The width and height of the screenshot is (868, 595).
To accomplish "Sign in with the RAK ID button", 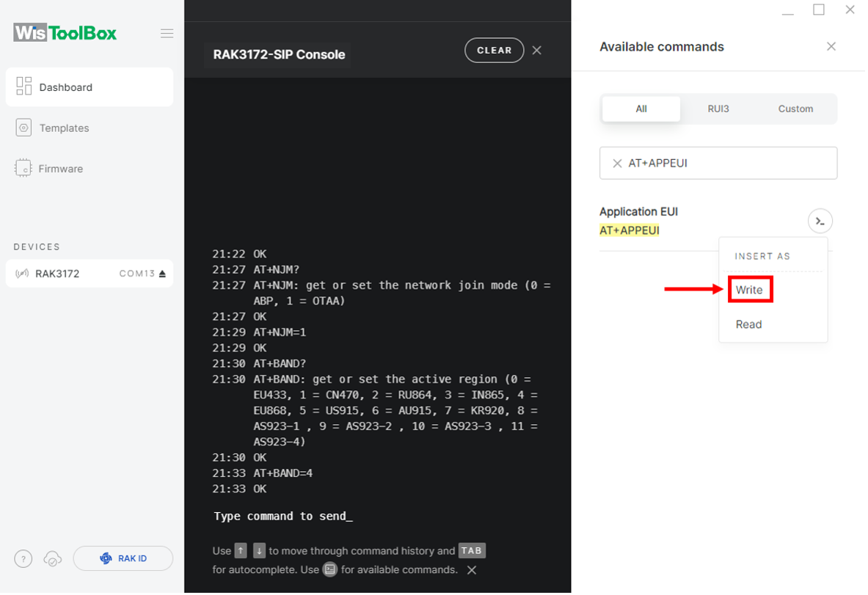I will point(123,558).
